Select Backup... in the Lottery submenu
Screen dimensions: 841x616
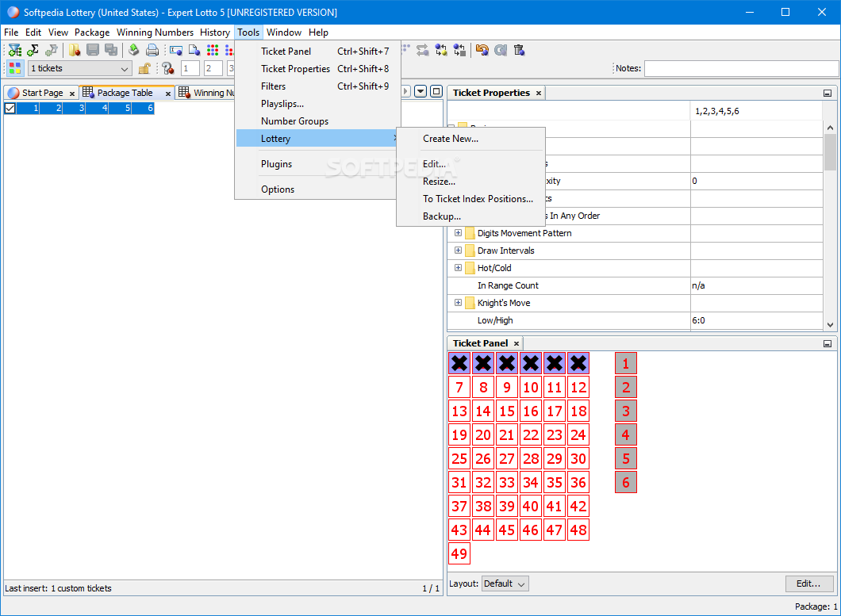pyautogui.click(x=441, y=216)
